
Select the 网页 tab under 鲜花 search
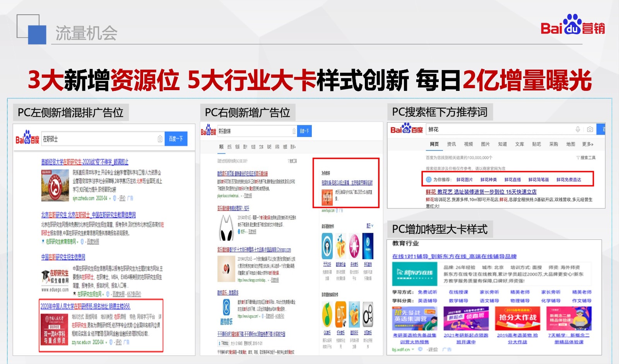pos(434,144)
